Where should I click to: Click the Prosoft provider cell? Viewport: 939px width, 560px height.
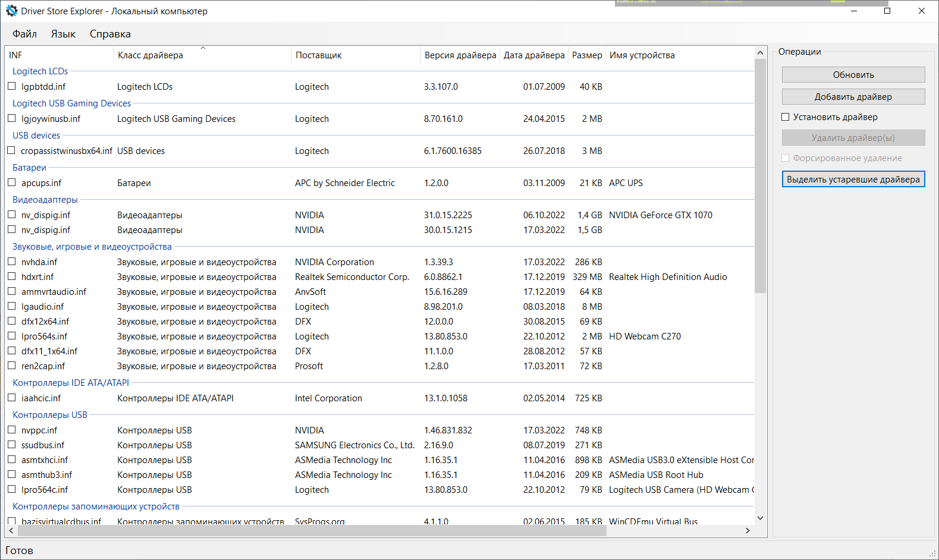(x=309, y=366)
